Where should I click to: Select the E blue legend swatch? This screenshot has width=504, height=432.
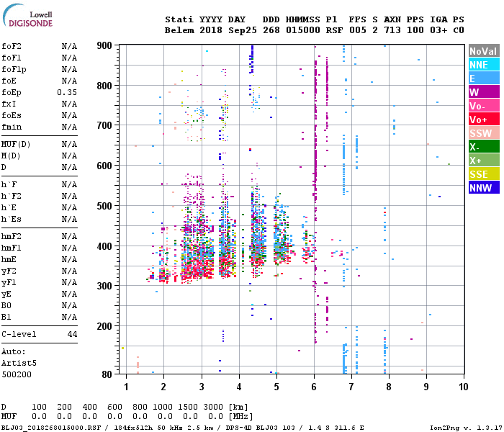tap(484, 78)
